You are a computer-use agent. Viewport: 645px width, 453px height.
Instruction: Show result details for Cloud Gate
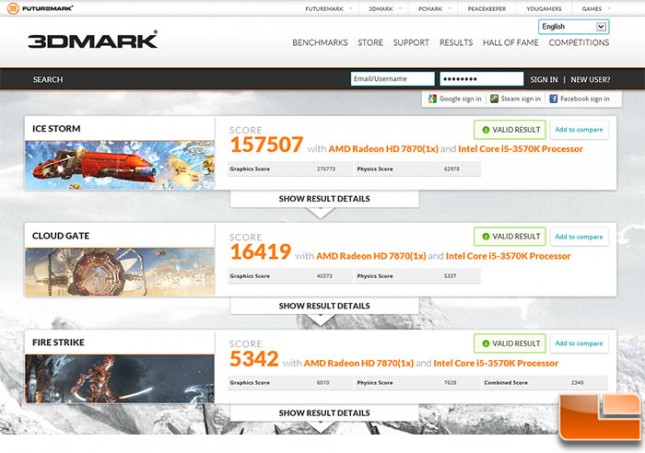324,306
